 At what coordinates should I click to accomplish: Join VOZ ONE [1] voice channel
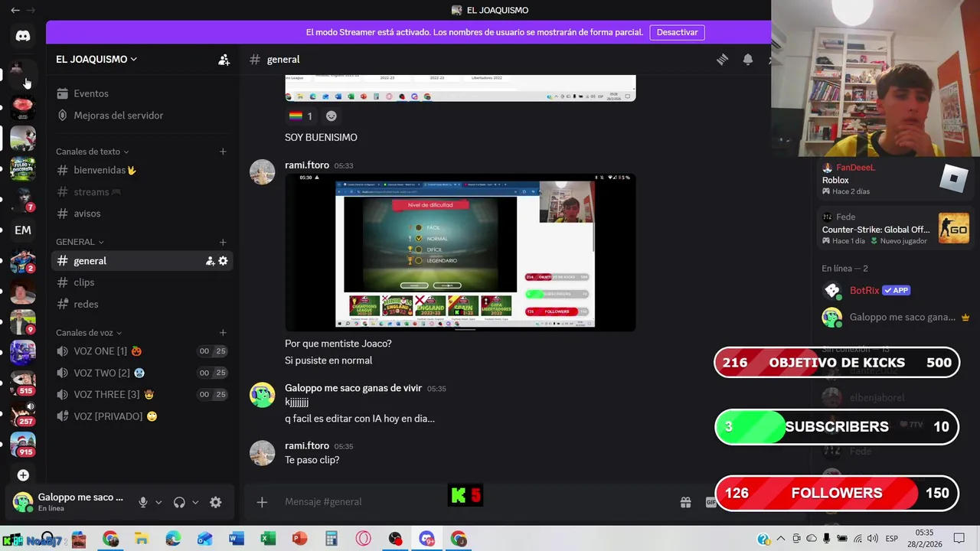[142, 351]
